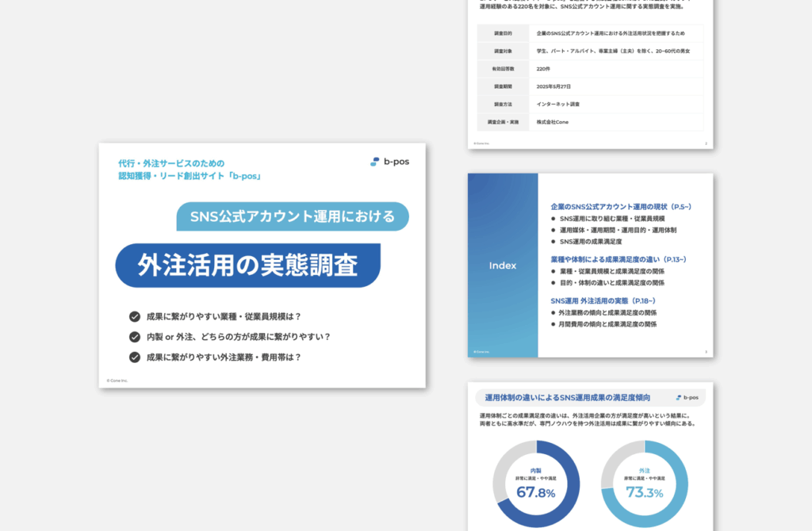Click the text 成果に繋がりやすい業種・従業員規模は？
812x531 pixels.
click(224, 316)
